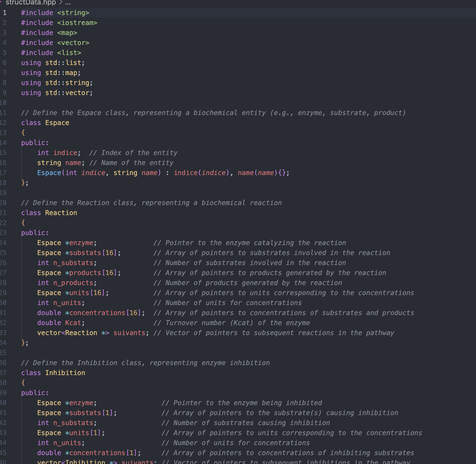Viewport: 476px width, 464px height.
Task: Click 'public:' on line 23
Action: (x=35, y=233)
